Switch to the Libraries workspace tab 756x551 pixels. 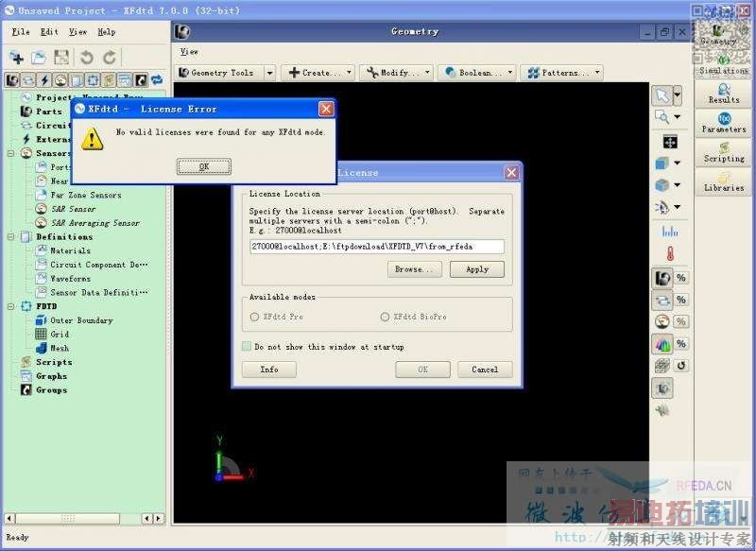coord(723,181)
